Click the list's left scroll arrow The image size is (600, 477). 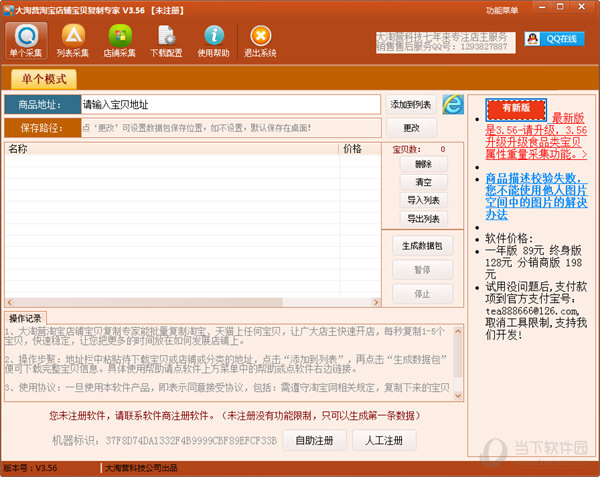pos(10,302)
